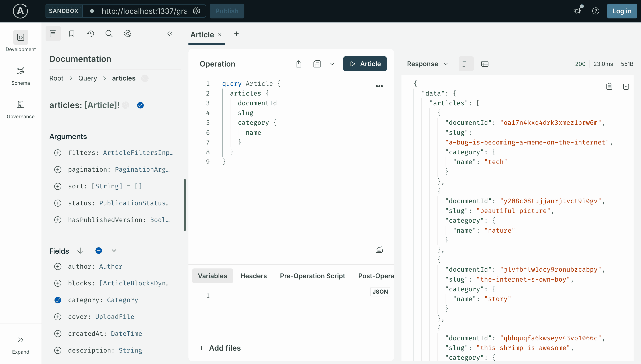This screenshot has height=364, width=641.
Task: Save operation using floppy disk icon
Action: pos(317,64)
